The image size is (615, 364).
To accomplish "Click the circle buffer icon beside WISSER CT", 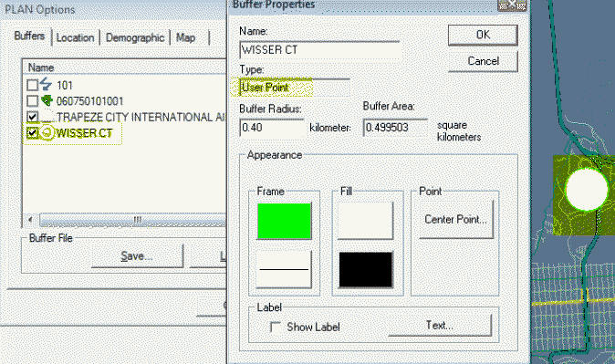I will coord(47,132).
